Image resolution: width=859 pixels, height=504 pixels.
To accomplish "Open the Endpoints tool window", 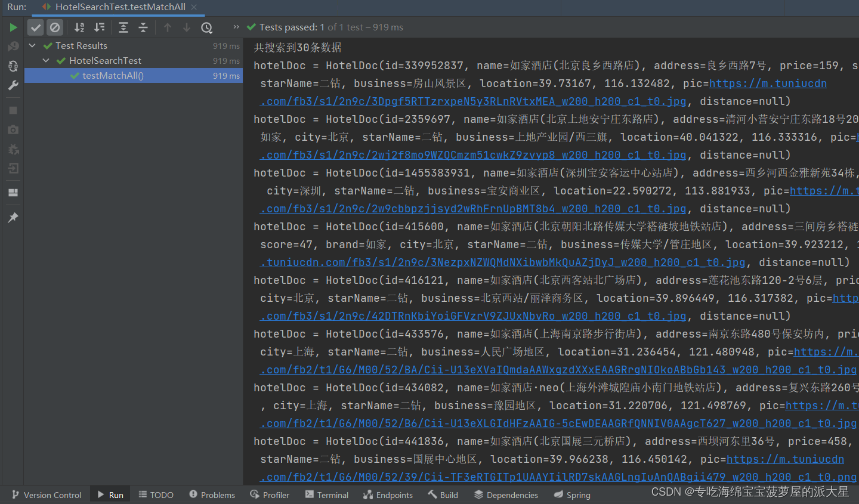I will (x=388, y=495).
